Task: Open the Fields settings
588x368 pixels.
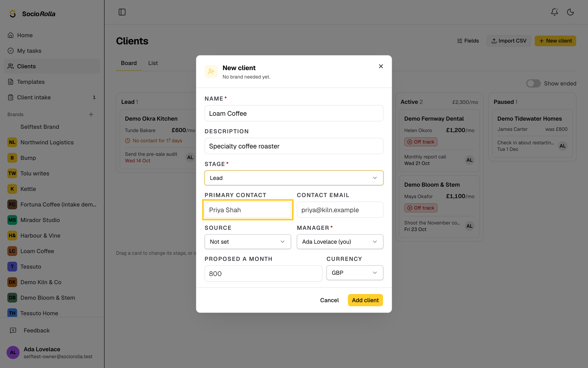Action: [468, 41]
